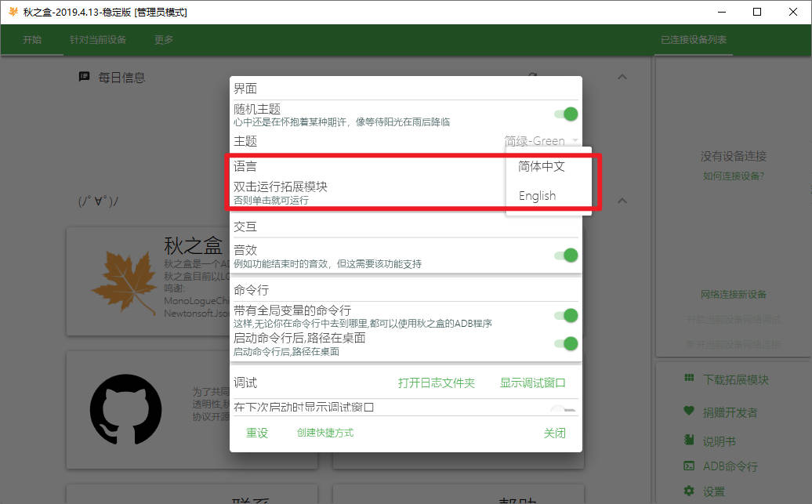The height and width of the screenshot is (504, 812).
Task: Toggle 带有全局变量的命令行 switch off
Action: pyautogui.click(x=566, y=316)
